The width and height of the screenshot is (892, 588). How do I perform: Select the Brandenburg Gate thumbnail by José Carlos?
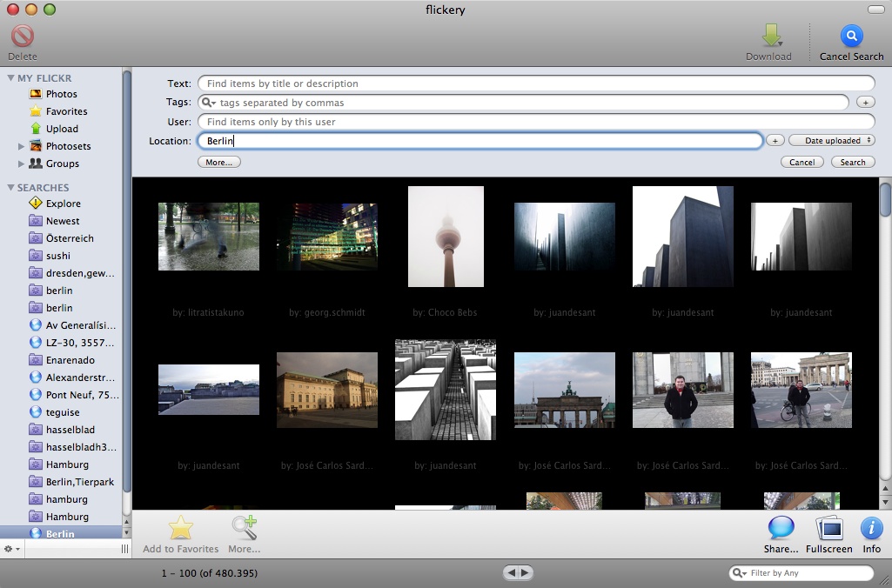click(x=564, y=389)
